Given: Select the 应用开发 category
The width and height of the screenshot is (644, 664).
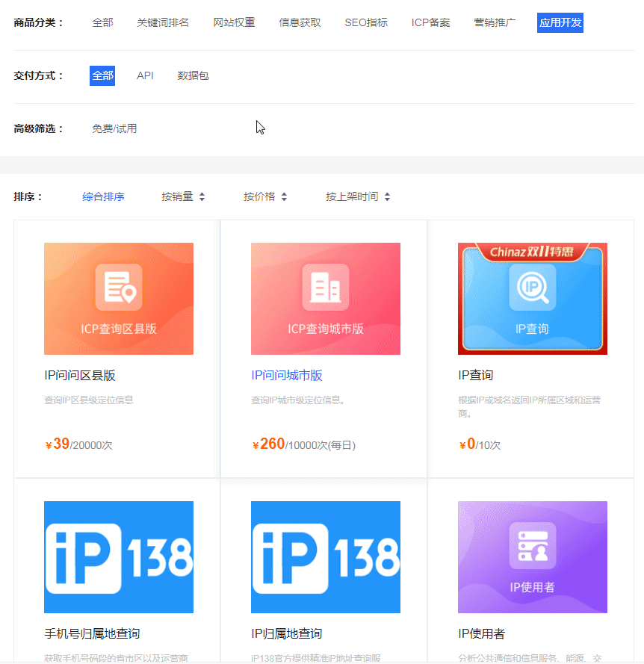Looking at the screenshot, I should click(x=560, y=22).
